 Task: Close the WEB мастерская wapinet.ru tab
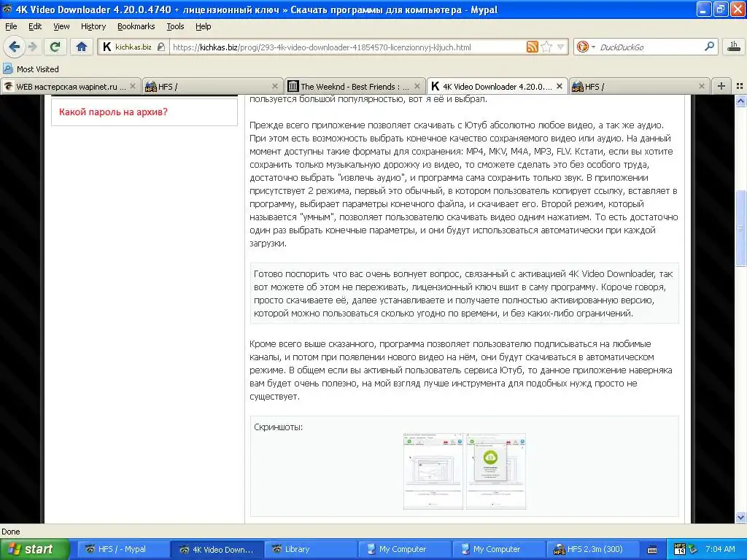pos(133,86)
